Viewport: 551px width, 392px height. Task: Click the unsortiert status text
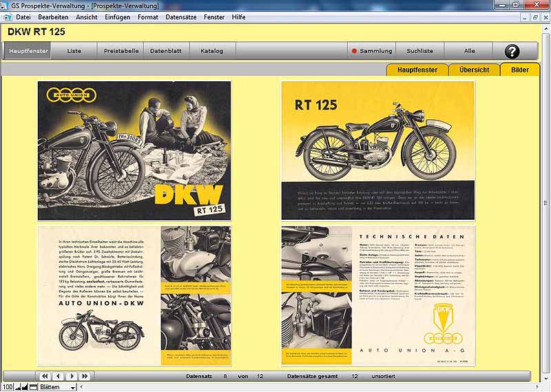[x=384, y=376]
